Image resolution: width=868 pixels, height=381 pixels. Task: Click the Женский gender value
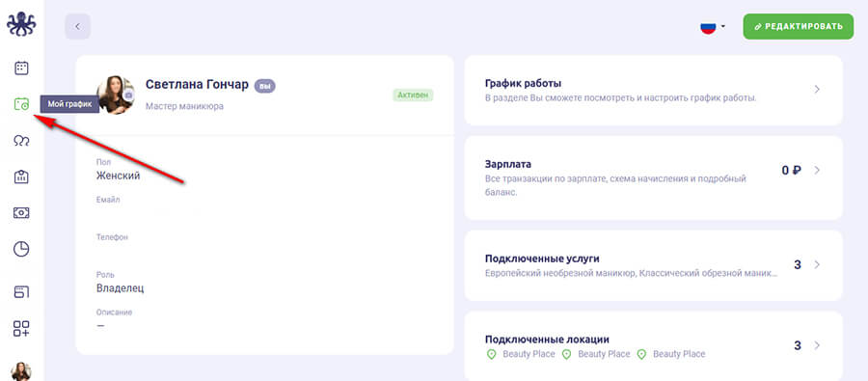118,176
